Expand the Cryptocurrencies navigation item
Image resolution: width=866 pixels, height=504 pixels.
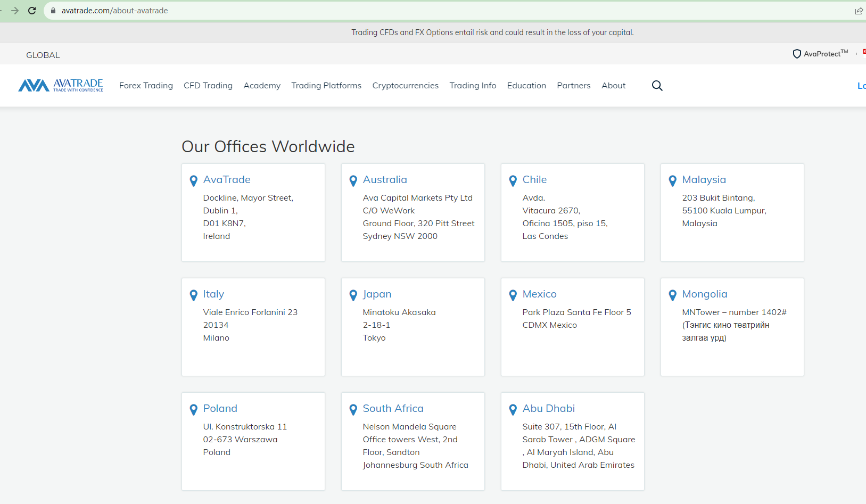405,86
